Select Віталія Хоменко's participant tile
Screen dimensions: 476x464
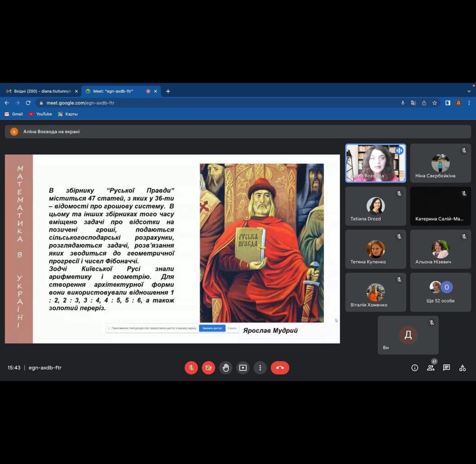[x=376, y=292]
